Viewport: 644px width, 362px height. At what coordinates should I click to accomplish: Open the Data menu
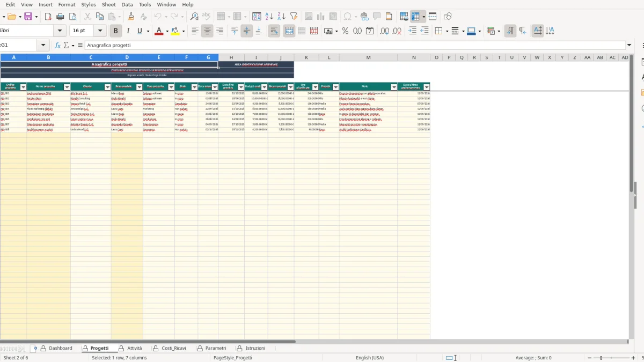tap(127, 4)
